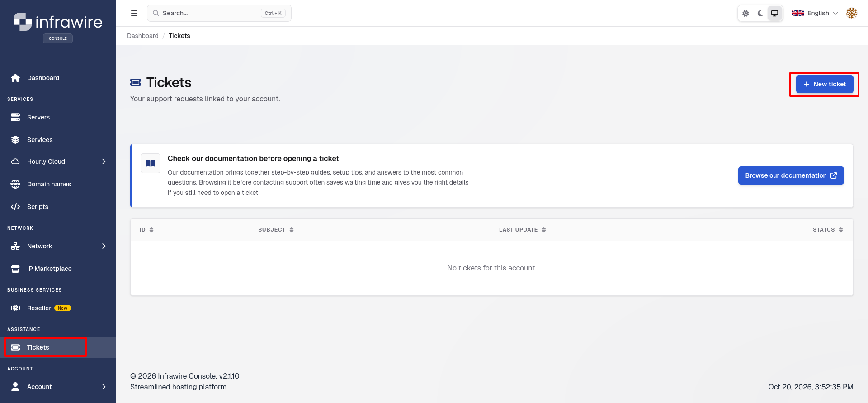Click the Network topology icon
This screenshot has height=403, width=868.
15,246
